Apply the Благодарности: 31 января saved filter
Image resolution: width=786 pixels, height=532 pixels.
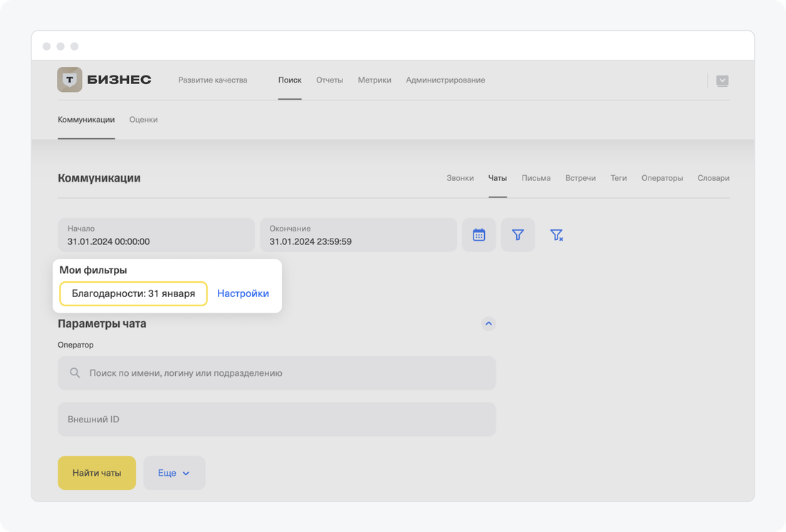(133, 293)
